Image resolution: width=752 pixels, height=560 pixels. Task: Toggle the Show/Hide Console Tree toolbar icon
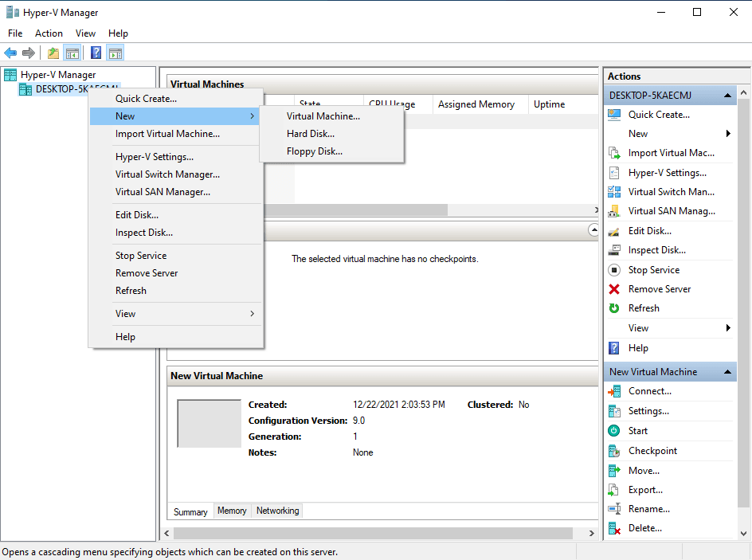[x=72, y=53]
